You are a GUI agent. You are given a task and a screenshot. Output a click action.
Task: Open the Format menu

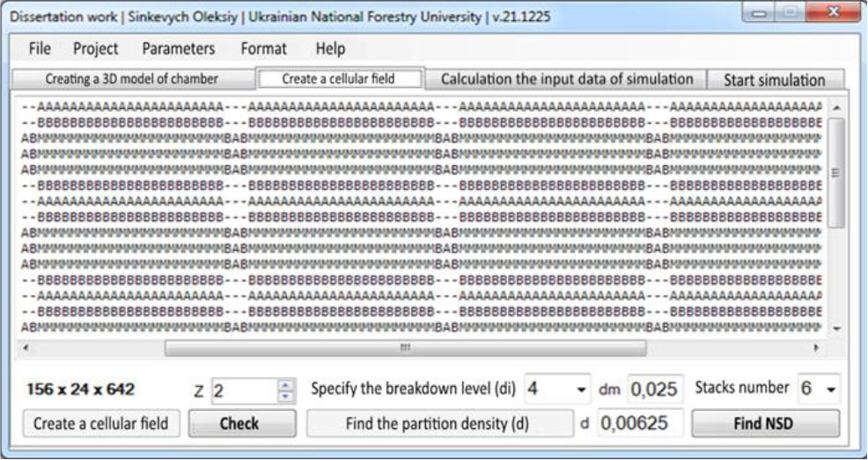[263, 48]
